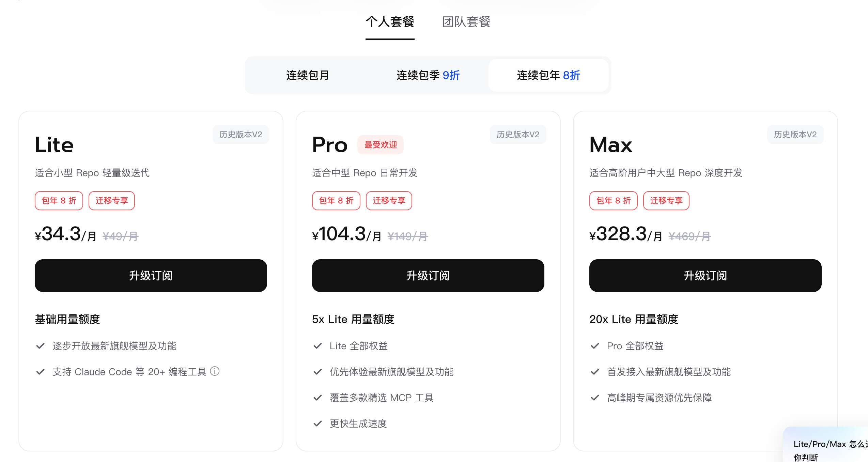The height and width of the screenshot is (462, 868).
Task: Click the checkmark beside 逐步开放最新旗舰模型及功能
Action: pos(40,346)
